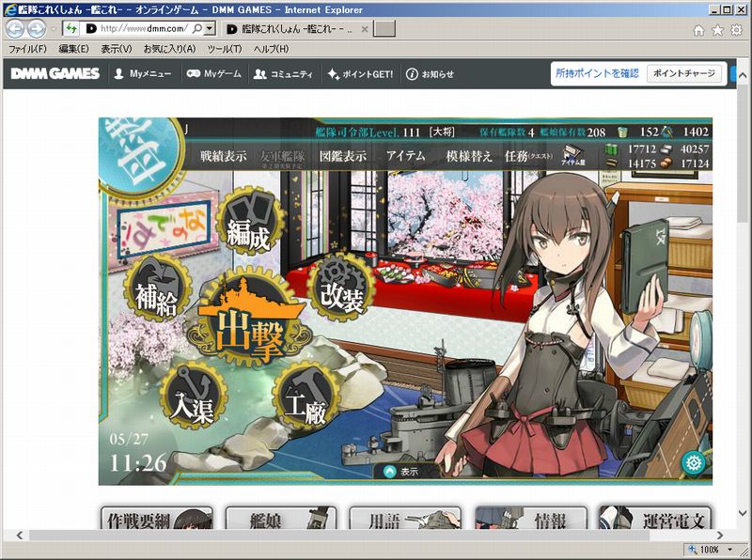Click the 表示 show button at bottom
This screenshot has width=752, height=560.
click(402, 472)
